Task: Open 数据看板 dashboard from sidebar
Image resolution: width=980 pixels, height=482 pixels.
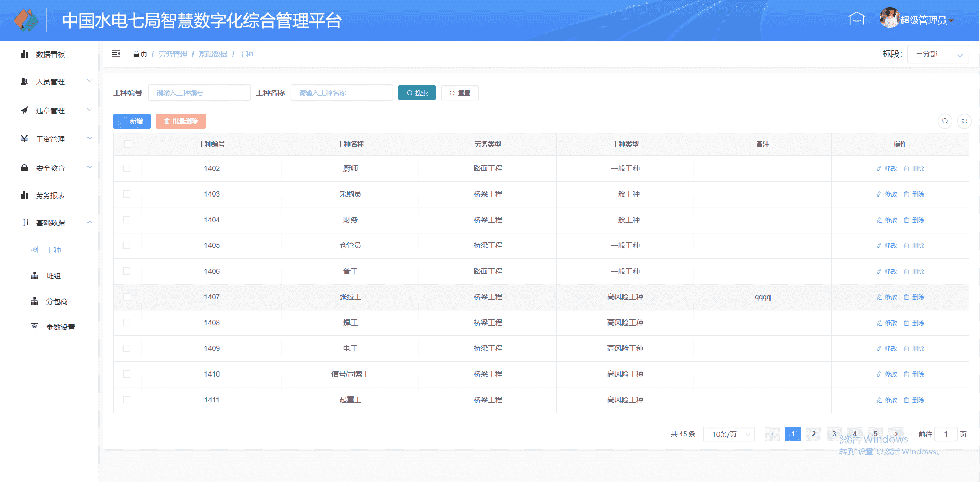Action: point(50,55)
